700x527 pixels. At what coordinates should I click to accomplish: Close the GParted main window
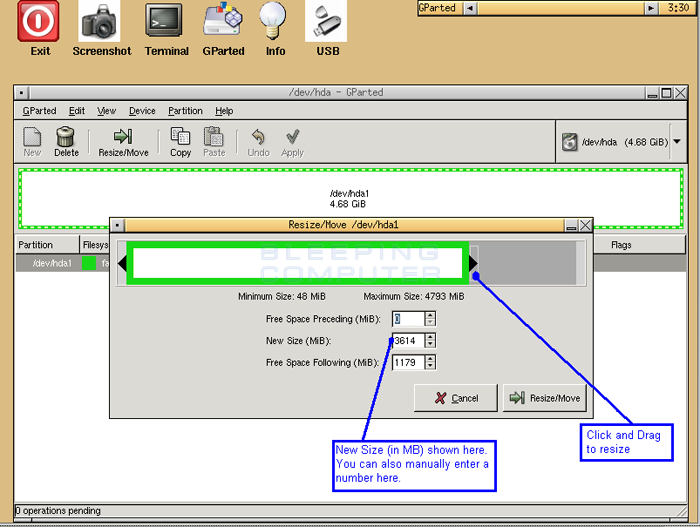[680, 93]
